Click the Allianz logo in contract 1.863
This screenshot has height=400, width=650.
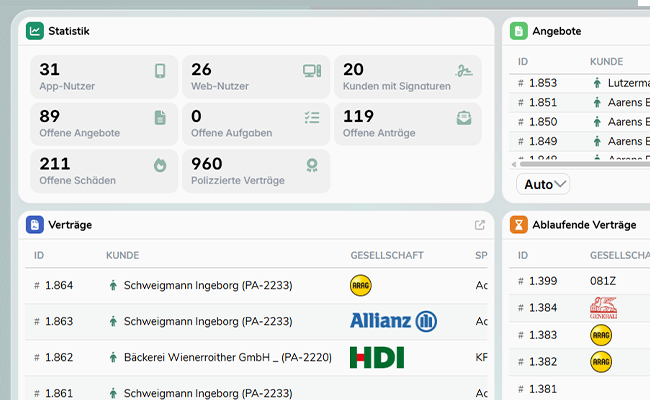click(x=393, y=321)
